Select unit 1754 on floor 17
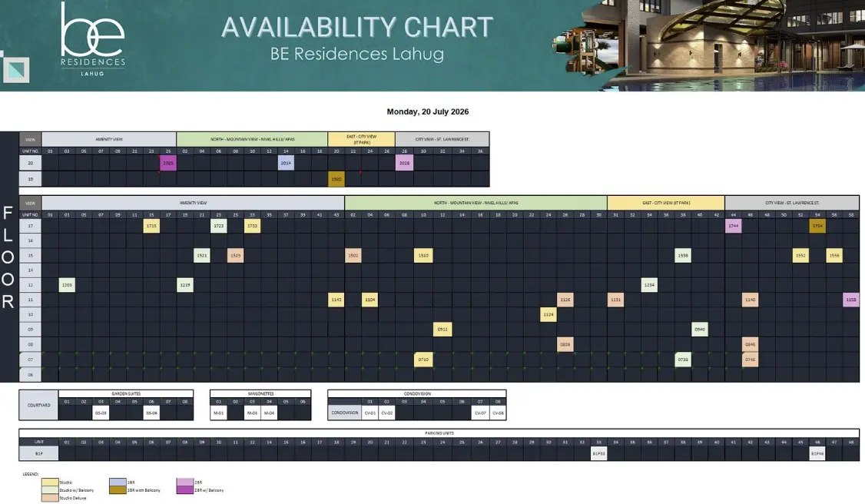The height and width of the screenshot is (504, 865). [x=817, y=226]
